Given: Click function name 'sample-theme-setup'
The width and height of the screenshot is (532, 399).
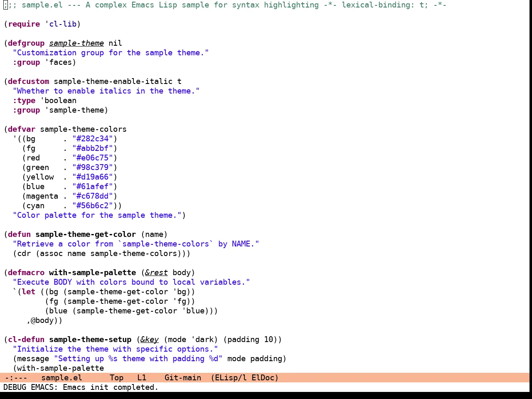Looking at the screenshot, I should [90, 340].
